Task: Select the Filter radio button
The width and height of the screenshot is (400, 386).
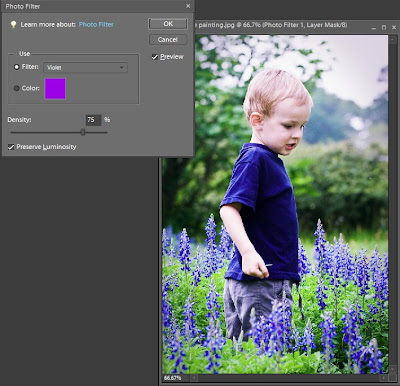Action: [x=16, y=67]
